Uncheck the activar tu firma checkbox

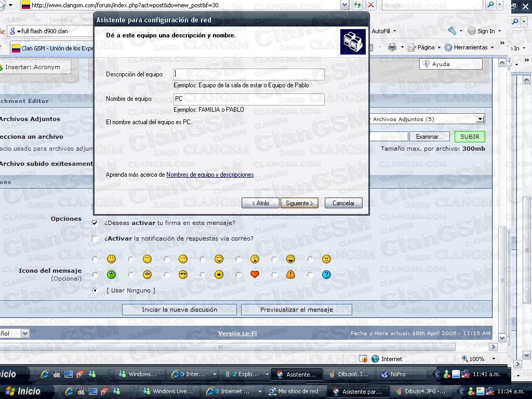tap(95, 223)
